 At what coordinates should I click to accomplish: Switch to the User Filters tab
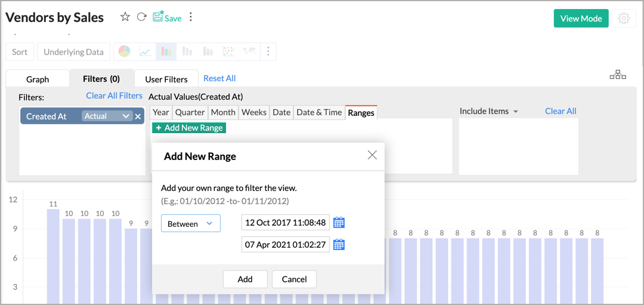(166, 79)
